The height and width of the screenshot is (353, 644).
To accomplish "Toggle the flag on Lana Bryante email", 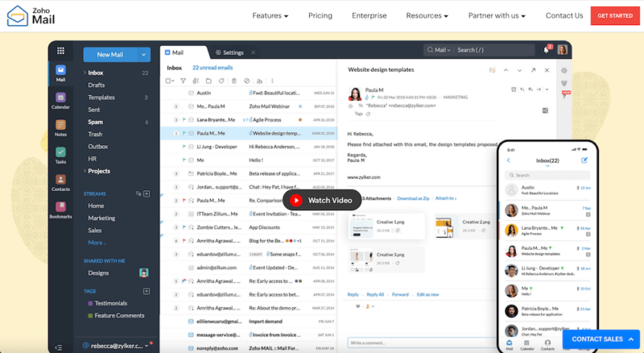I will tap(184, 120).
